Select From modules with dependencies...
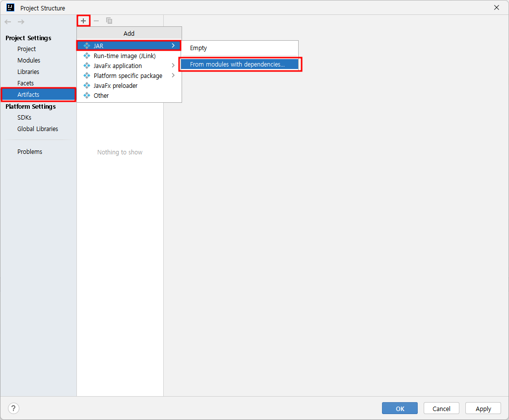The image size is (509, 420). point(240,65)
